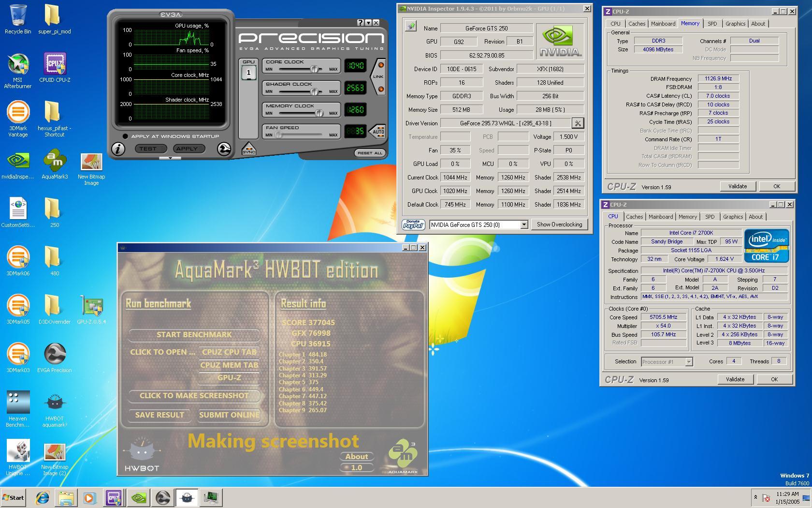The height and width of the screenshot is (508, 812).
Task: Open the folder named 480
Action: (x=54, y=261)
